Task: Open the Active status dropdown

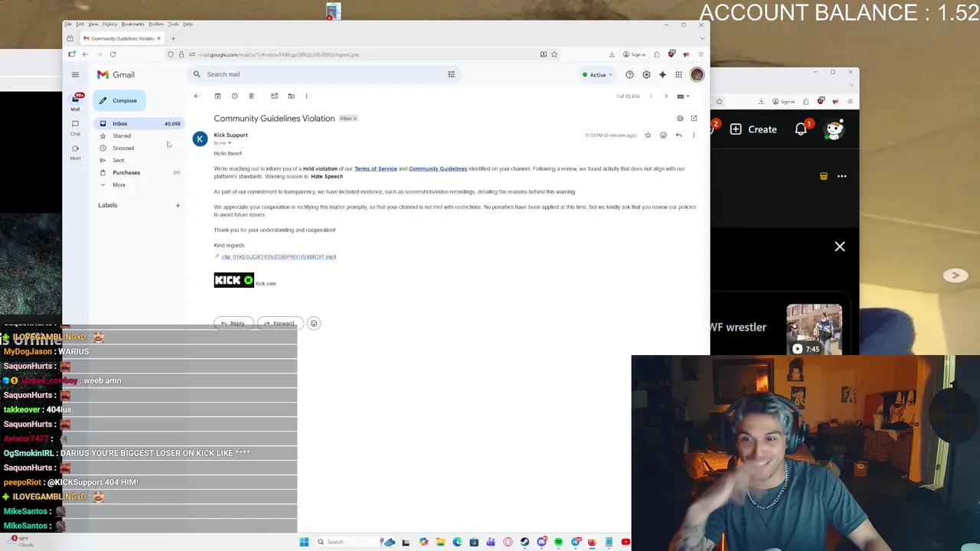Action: tap(597, 75)
